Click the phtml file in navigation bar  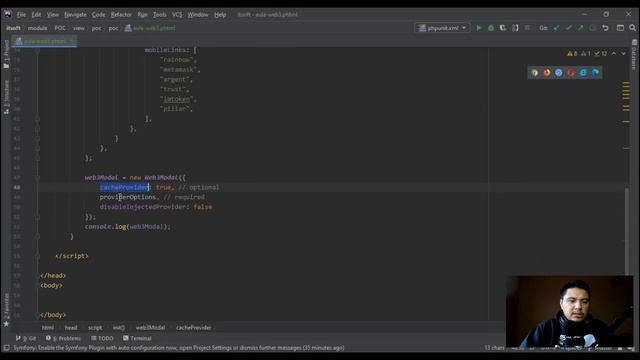click(150, 28)
